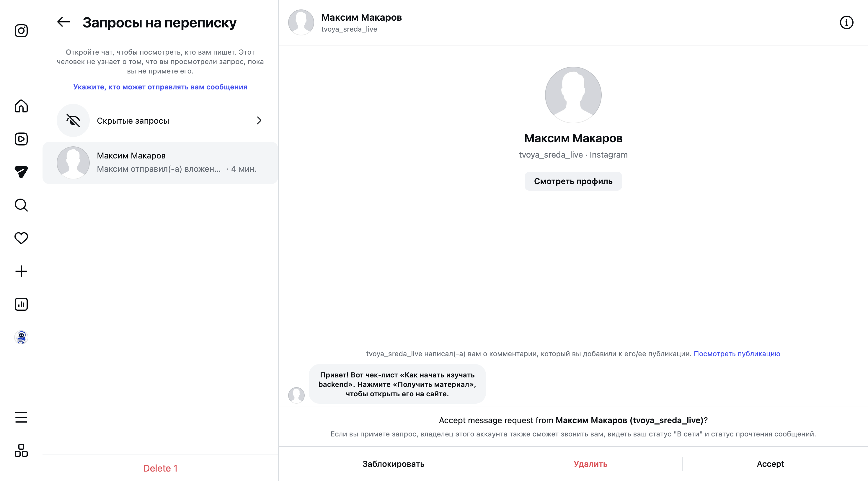The image size is (868, 481).
Task: Click the Instagram logo icon
Action: coord(21,31)
